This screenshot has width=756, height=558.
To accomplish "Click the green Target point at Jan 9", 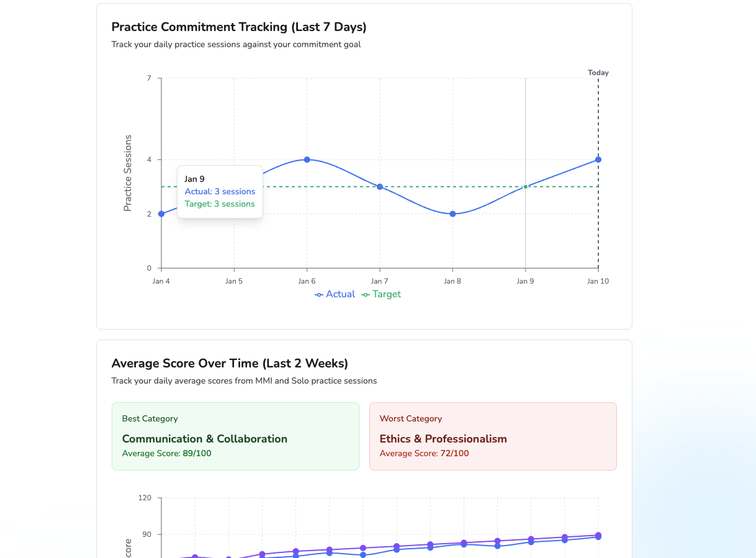I will (525, 186).
